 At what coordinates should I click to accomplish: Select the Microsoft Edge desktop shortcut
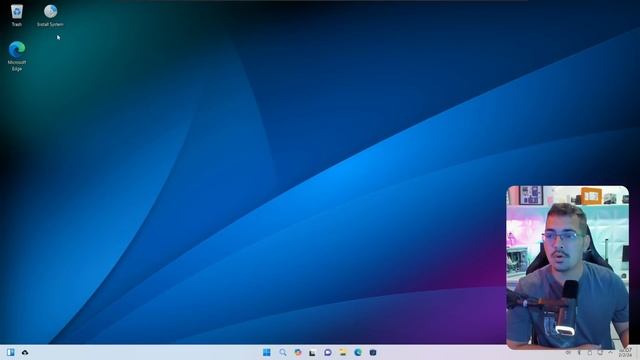(17, 56)
